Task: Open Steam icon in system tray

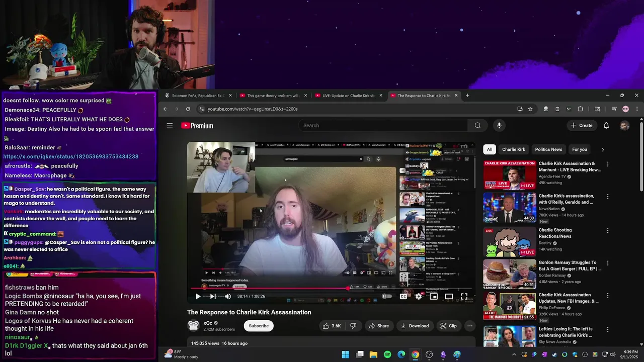Action: pyautogui.click(x=554, y=354)
